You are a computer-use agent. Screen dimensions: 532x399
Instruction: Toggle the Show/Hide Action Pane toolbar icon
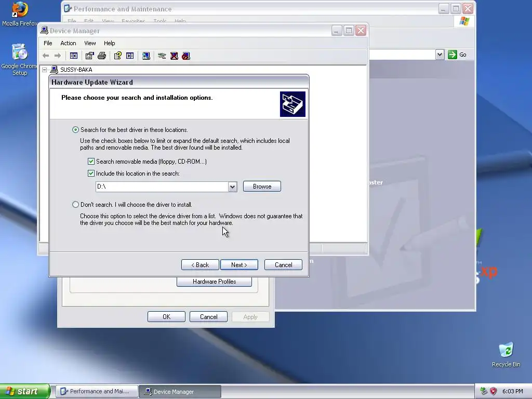[130, 56]
